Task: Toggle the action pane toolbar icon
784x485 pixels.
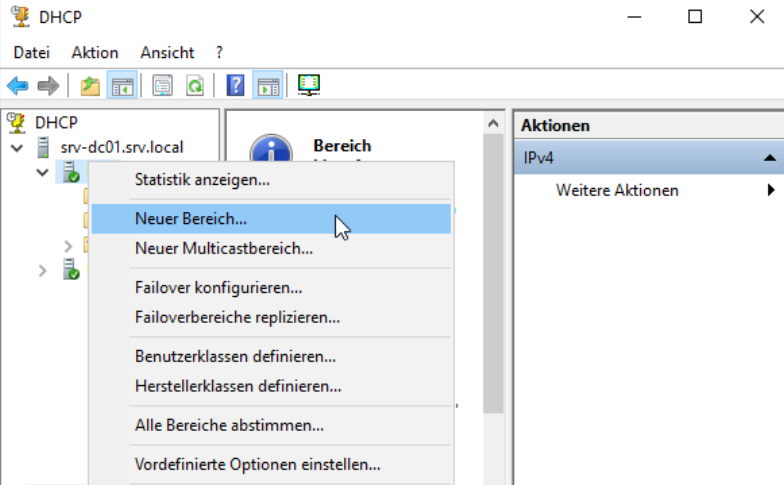Action: [267, 86]
